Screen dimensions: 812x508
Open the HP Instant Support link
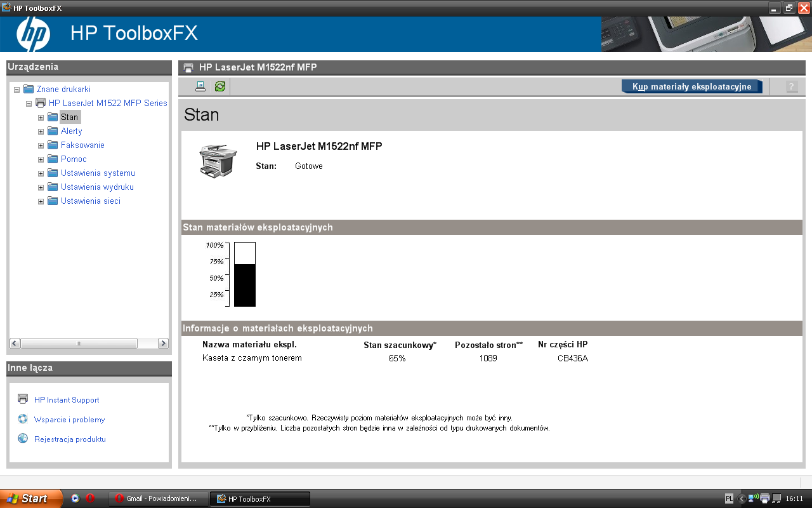[67, 400]
